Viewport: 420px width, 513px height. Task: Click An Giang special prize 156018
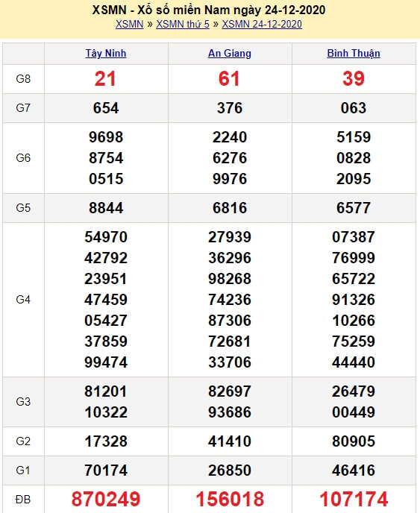tap(230, 500)
